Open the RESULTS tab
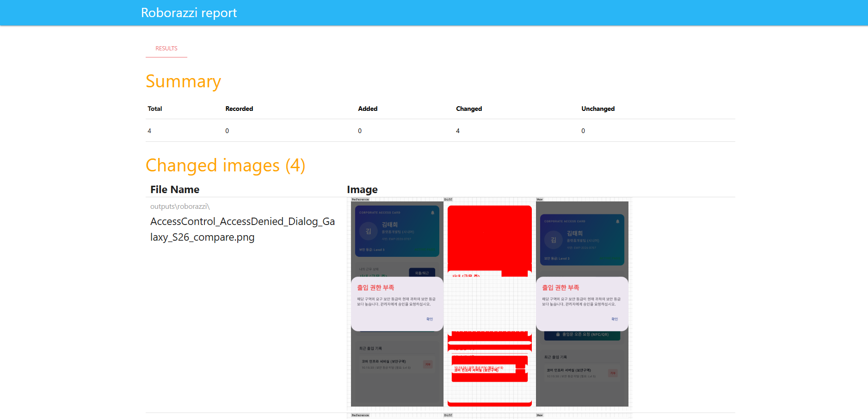This screenshot has width=868, height=419. pyautogui.click(x=166, y=49)
